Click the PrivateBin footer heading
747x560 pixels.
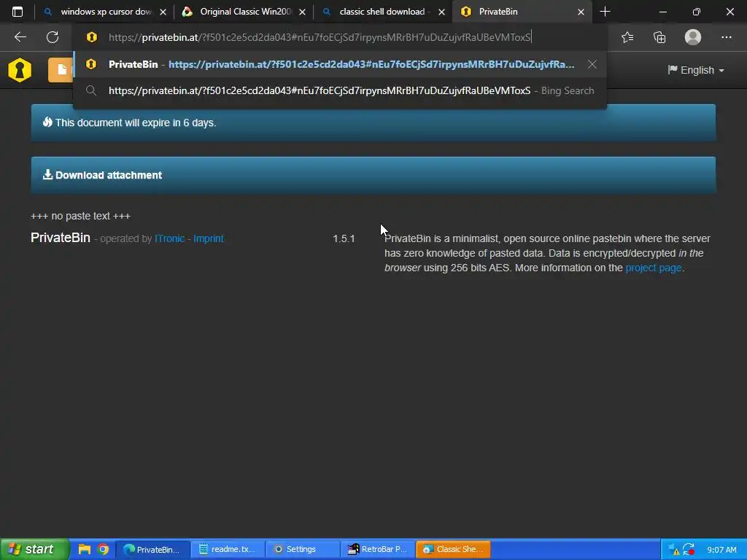coord(61,238)
